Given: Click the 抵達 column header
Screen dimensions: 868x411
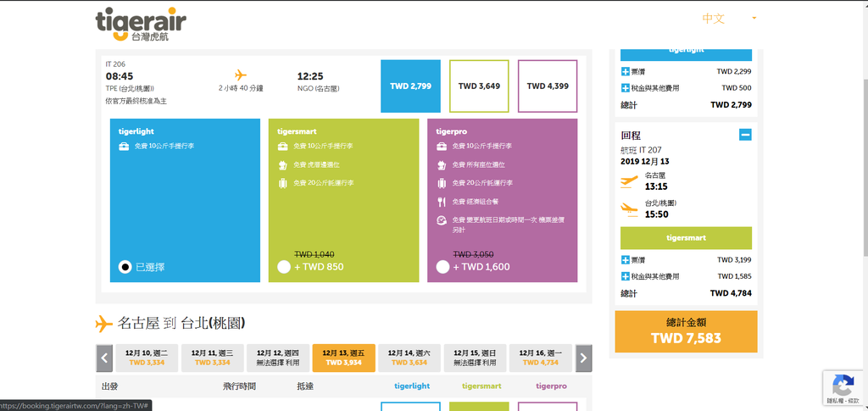Looking at the screenshot, I should click(x=305, y=386).
